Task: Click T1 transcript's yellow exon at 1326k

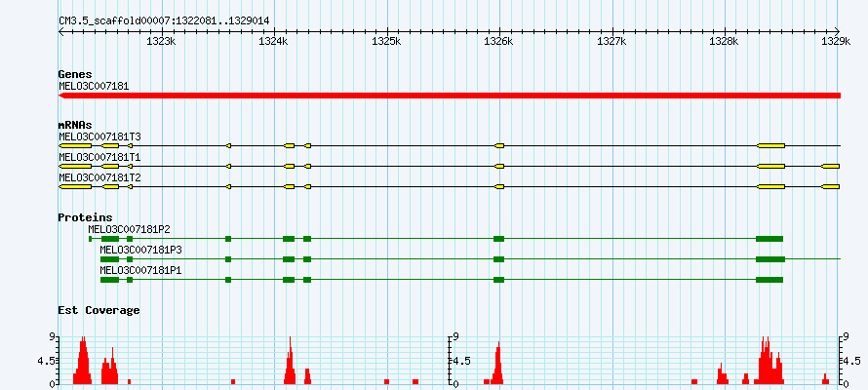Action: click(499, 166)
